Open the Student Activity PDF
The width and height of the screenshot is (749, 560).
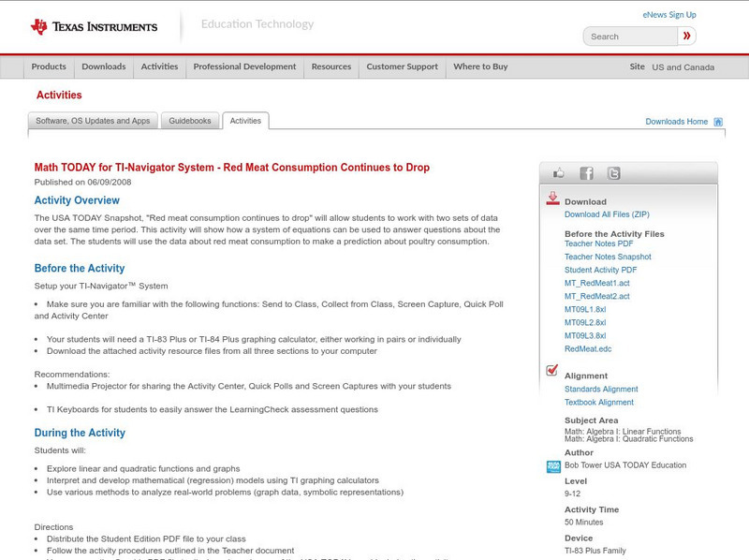point(600,270)
